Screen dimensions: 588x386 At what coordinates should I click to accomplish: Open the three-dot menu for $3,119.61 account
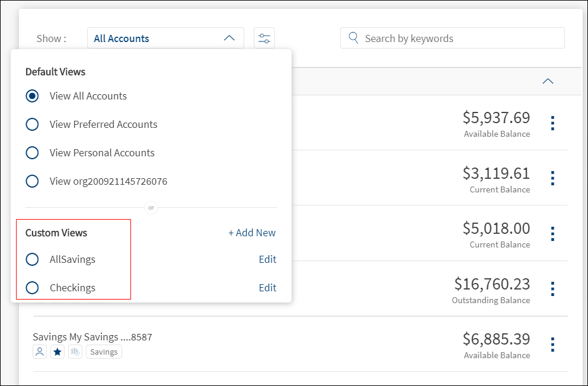(x=552, y=178)
